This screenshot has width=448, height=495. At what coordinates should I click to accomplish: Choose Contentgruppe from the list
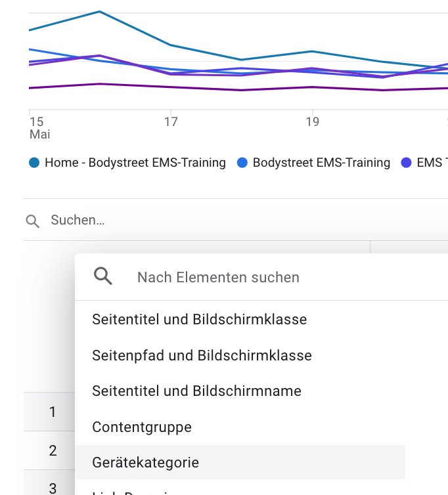tap(142, 427)
